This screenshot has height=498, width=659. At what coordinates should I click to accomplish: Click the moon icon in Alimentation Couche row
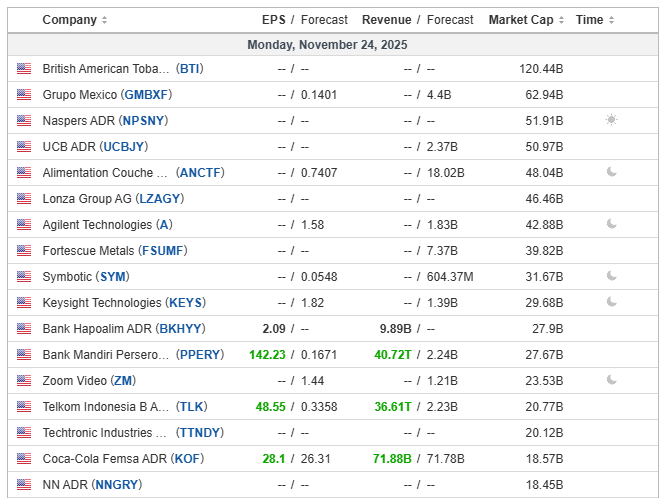tap(611, 173)
